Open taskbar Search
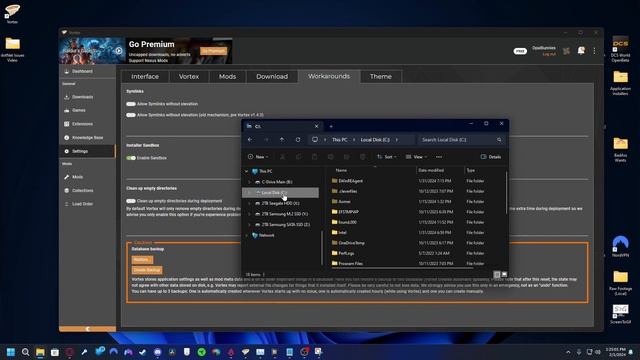 coord(25,352)
